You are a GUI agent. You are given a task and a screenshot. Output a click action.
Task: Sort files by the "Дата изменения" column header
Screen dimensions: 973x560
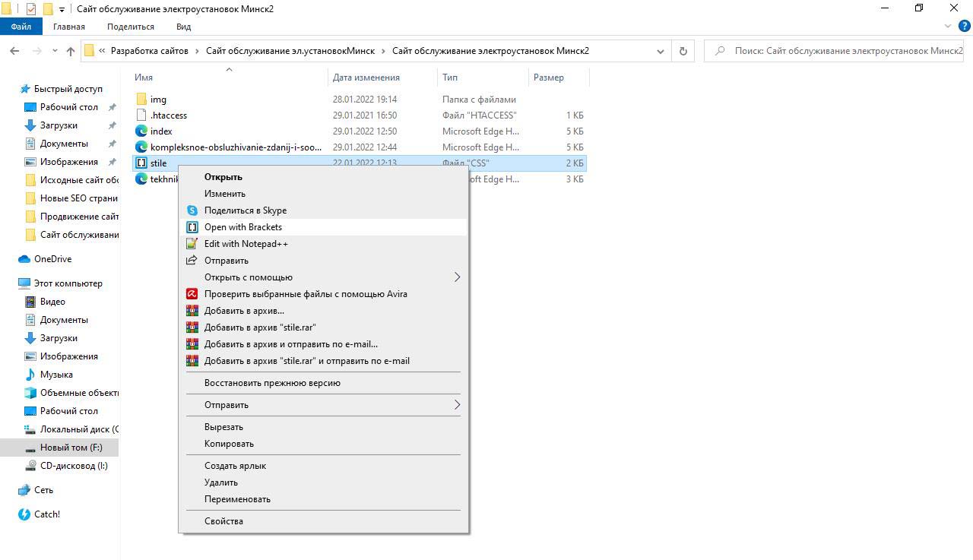click(366, 78)
